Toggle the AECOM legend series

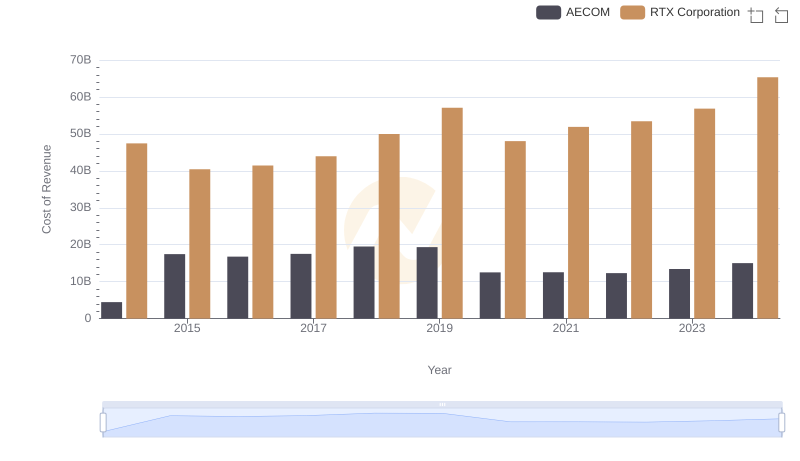click(573, 12)
